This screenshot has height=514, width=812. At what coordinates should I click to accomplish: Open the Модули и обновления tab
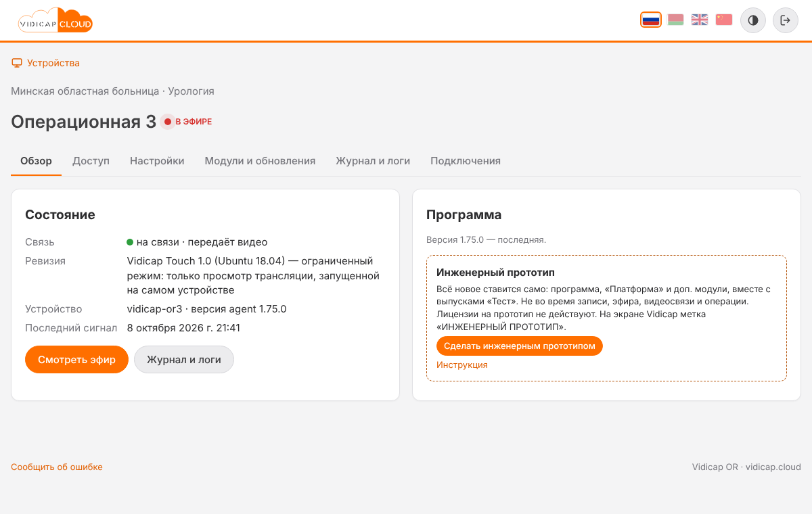(260, 161)
